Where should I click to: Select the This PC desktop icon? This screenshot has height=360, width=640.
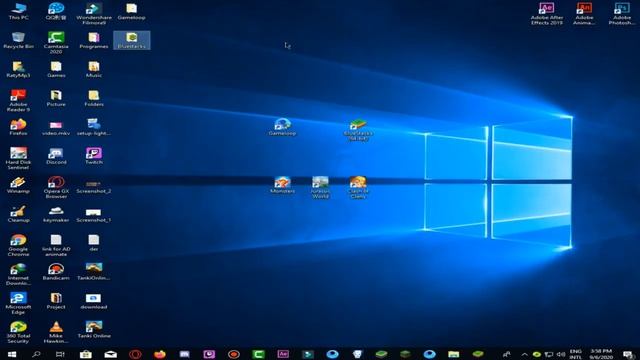(x=18, y=11)
